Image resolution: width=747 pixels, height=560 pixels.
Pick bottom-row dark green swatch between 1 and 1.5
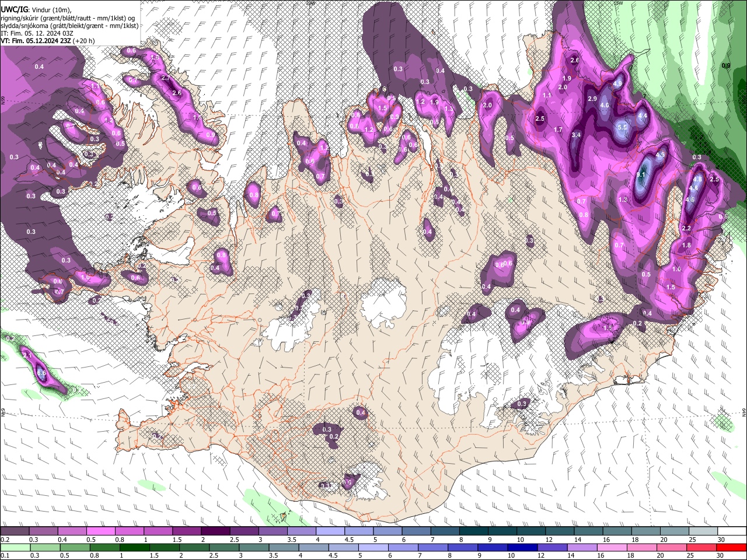coord(134,547)
